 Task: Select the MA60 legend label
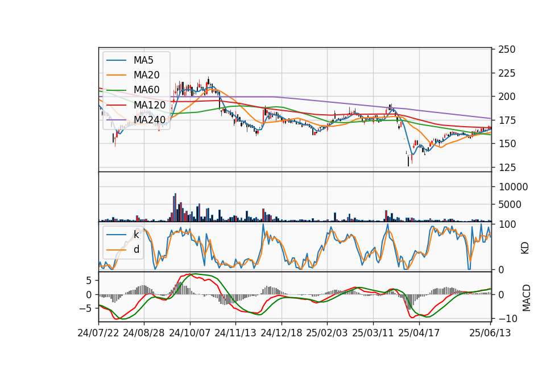146,90
